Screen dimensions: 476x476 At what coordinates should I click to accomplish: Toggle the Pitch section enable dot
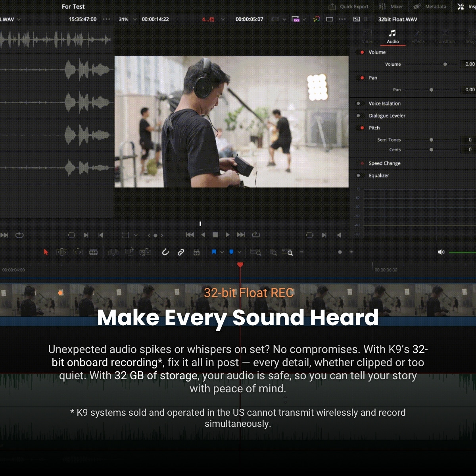click(x=362, y=128)
